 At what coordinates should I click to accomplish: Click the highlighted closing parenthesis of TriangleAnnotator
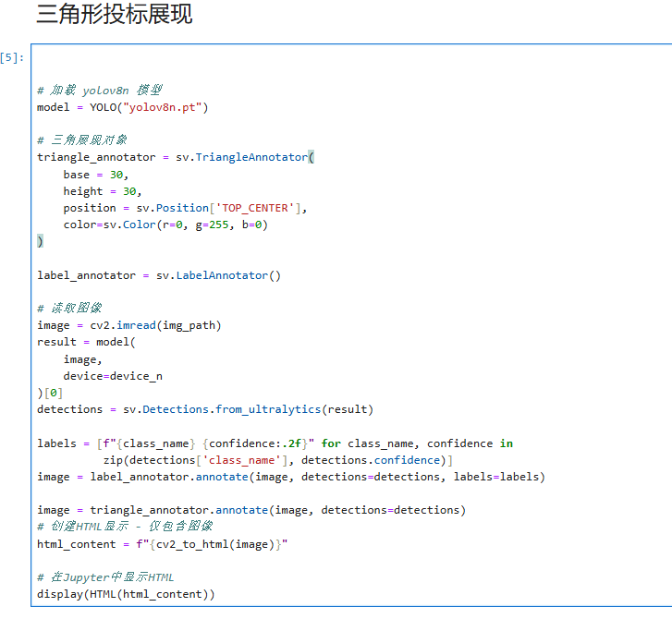[41, 241]
